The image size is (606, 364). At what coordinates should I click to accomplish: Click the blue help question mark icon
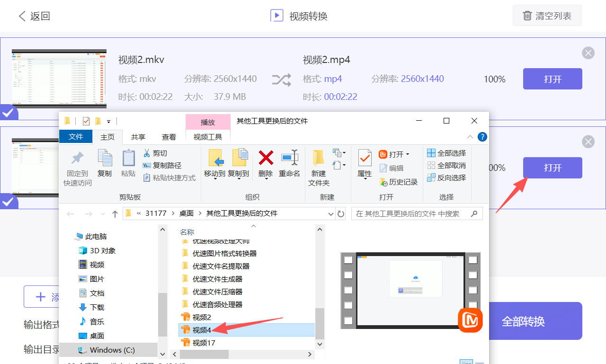click(x=482, y=137)
